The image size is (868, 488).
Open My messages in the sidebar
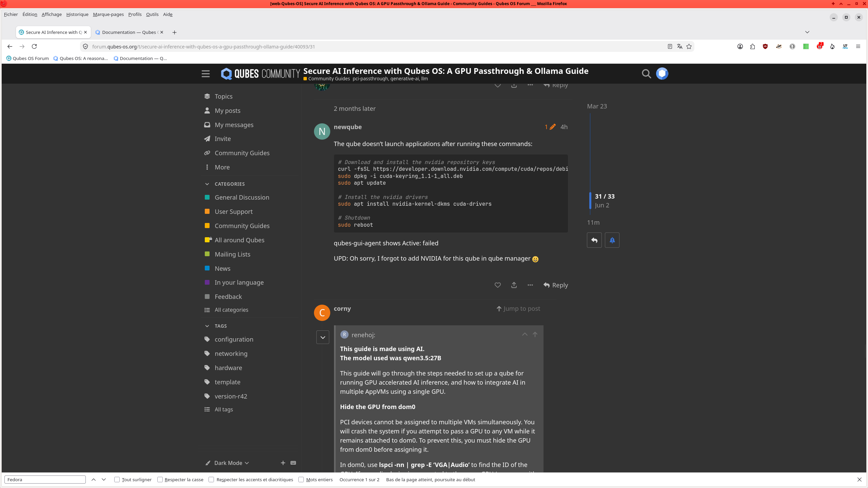(x=234, y=125)
